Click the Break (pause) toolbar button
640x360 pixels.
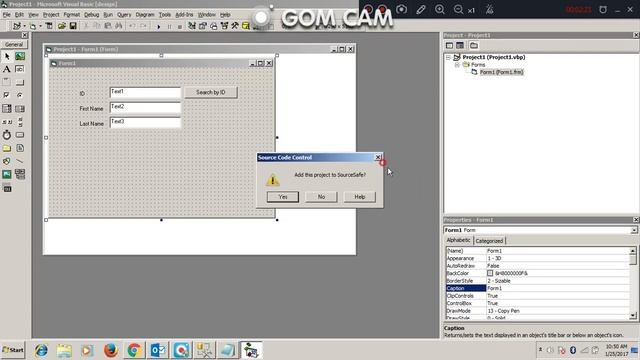[169, 26]
